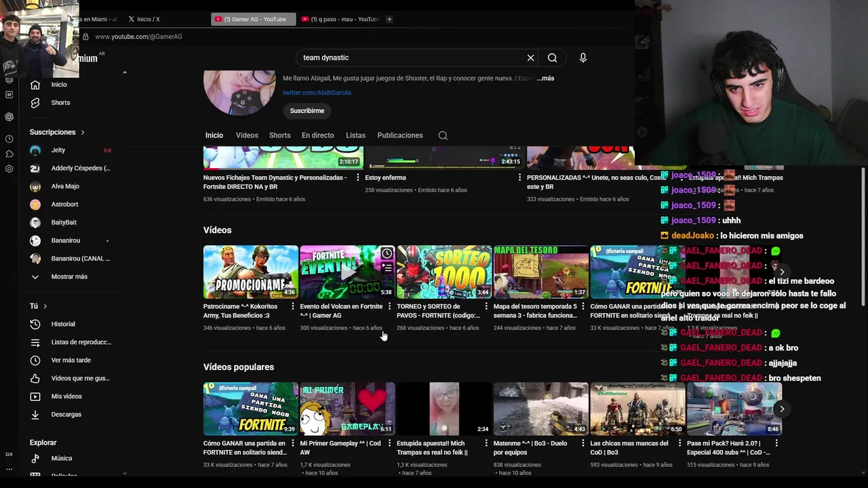This screenshot has width=868, height=488.
Task: Select the Publicaciones channel tab
Action: 400,136
